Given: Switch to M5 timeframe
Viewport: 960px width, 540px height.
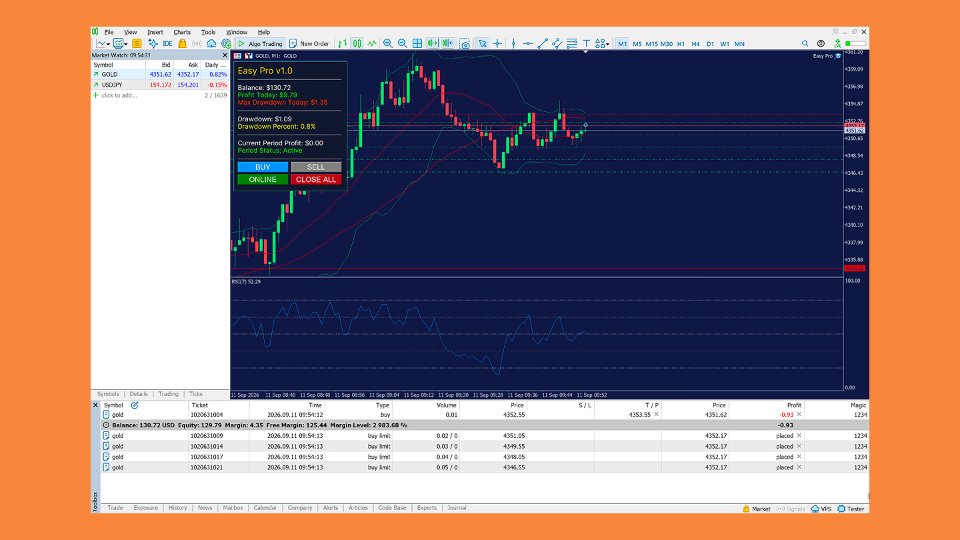Looking at the screenshot, I should tap(637, 43).
